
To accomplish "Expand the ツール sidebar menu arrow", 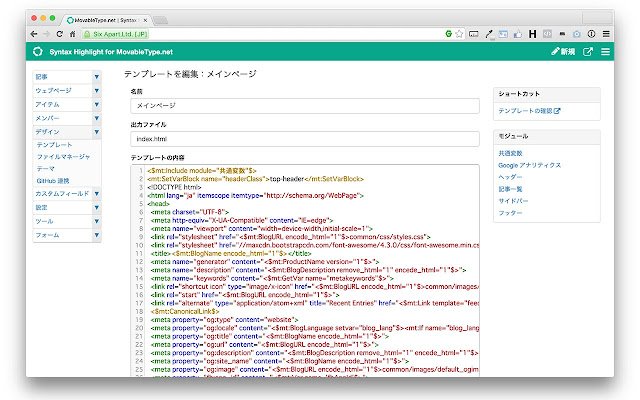I will pos(96,221).
